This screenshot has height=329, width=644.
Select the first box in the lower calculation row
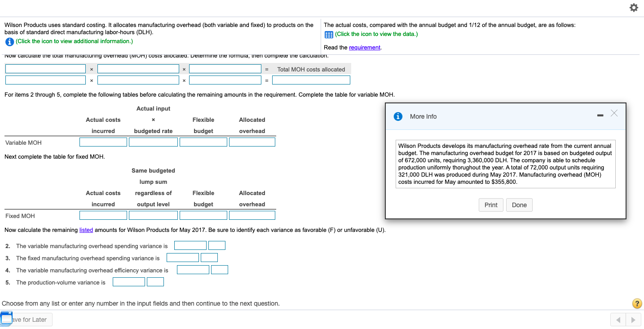(x=45, y=80)
